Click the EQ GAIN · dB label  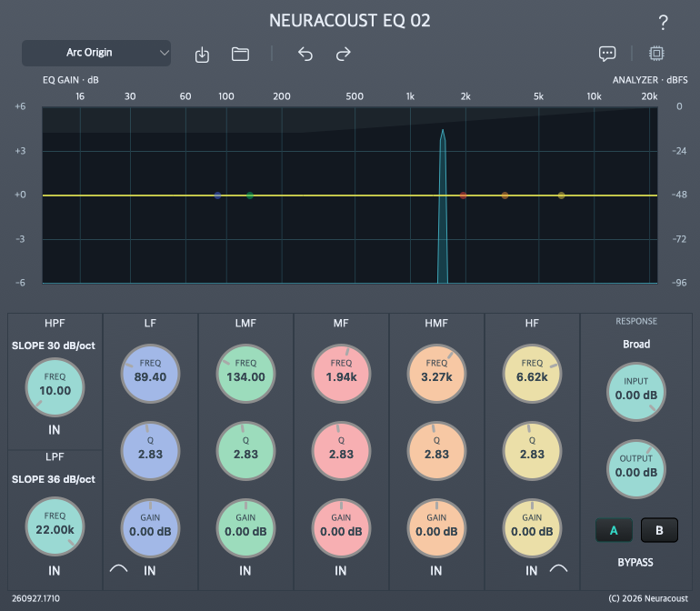71,80
